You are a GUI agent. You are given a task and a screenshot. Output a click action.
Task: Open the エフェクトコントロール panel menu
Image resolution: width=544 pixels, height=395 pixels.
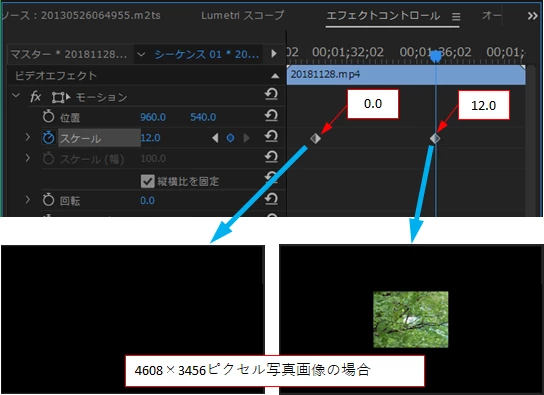[x=456, y=16]
